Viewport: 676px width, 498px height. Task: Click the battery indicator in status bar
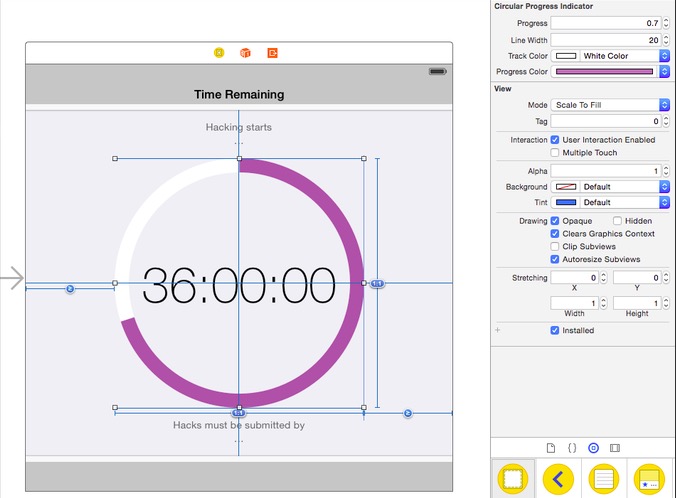coord(438,72)
